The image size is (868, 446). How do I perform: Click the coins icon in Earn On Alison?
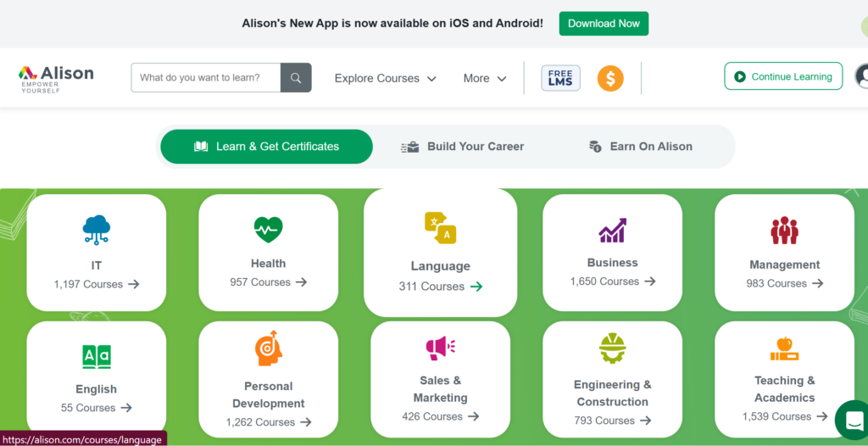pyautogui.click(x=595, y=147)
